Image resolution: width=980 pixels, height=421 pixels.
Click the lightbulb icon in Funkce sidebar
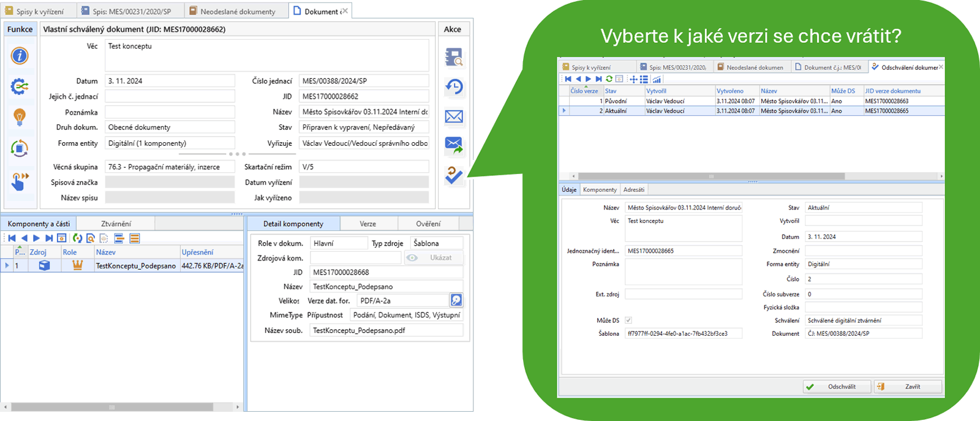point(20,116)
